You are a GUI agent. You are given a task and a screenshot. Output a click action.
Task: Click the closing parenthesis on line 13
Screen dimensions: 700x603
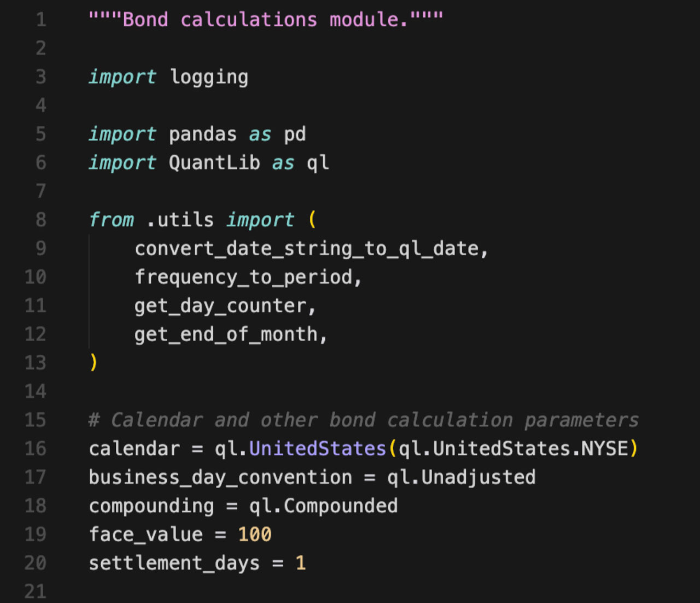click(x=94, y=362)
